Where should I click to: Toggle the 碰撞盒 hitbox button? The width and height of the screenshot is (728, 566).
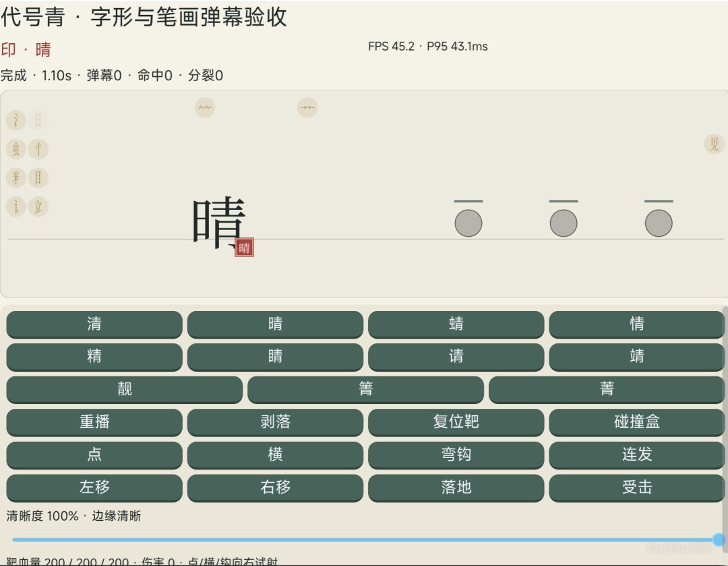pyautogui.click(x=637, y=422)
